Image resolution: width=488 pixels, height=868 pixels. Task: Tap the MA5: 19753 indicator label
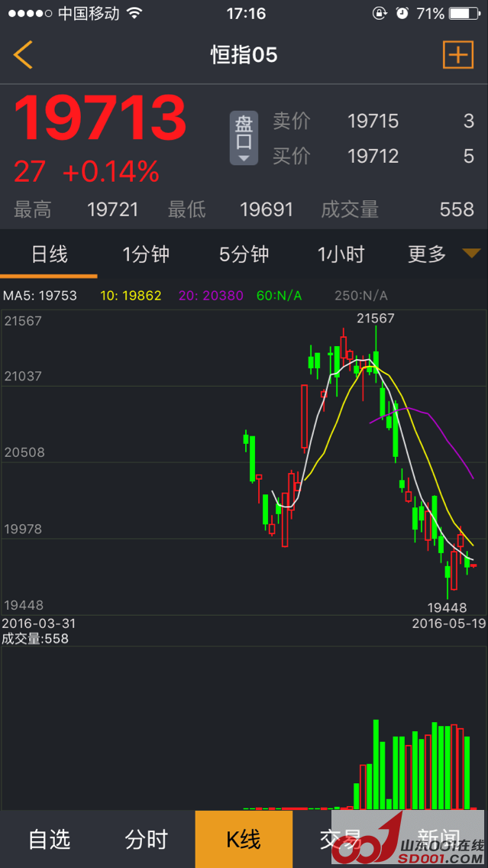coord(40,296)
